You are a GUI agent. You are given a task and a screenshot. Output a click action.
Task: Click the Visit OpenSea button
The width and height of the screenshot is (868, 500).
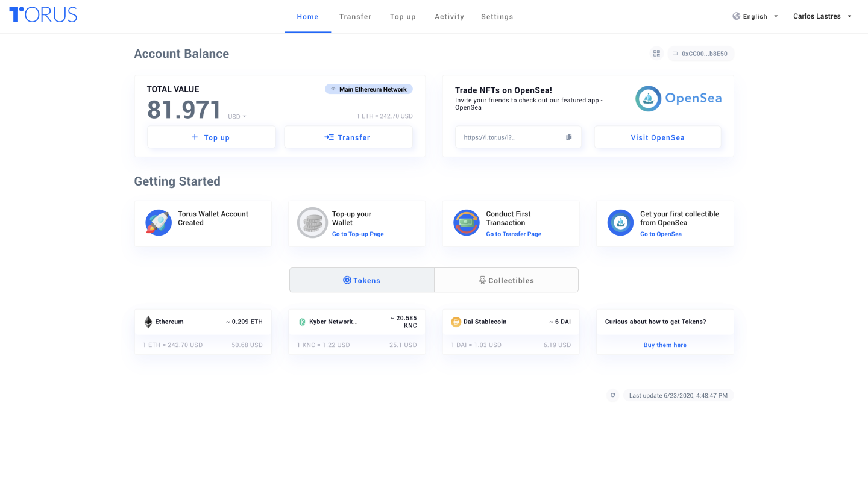[x=658, y=137]
